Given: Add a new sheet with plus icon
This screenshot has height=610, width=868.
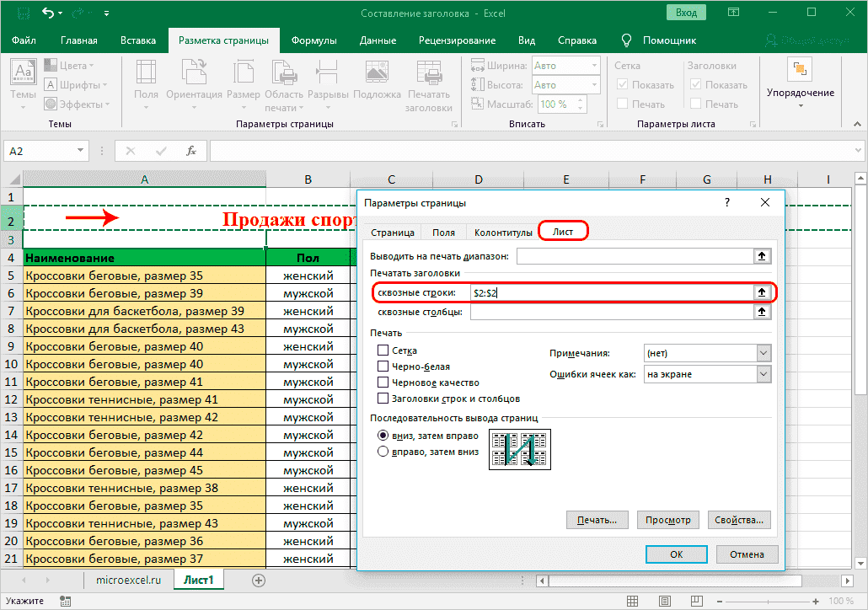Looking at the screenshot, I should click(x=259, y=580).
